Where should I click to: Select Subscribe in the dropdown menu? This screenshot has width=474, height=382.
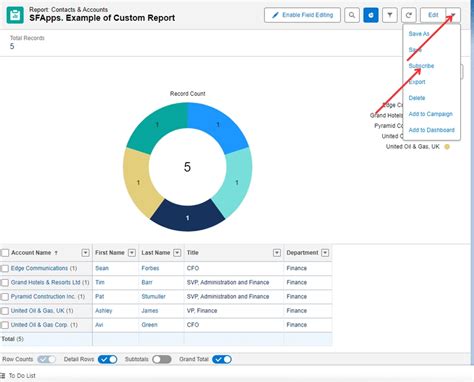click(x=421, y=66)
